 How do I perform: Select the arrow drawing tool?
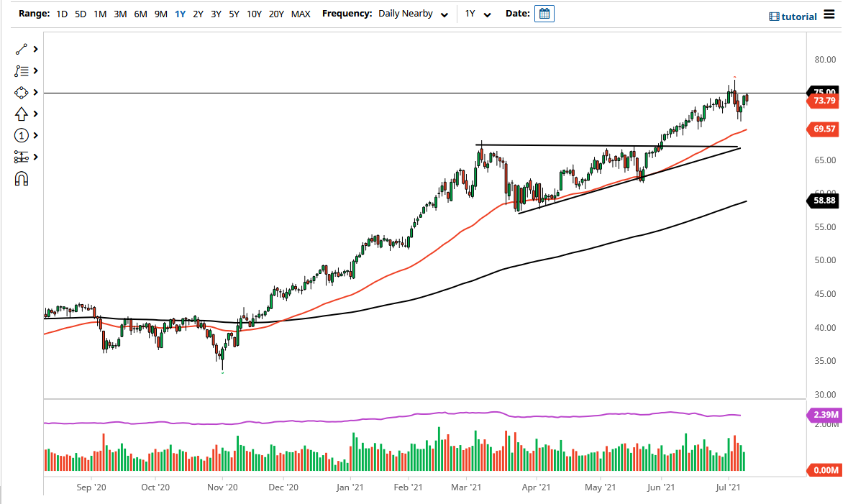[x=22, y=114]
